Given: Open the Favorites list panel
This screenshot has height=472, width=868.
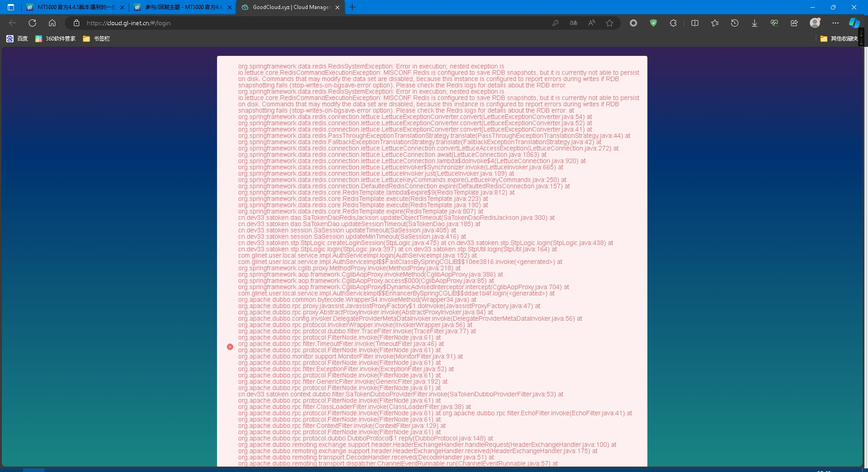Looking at the screenshot, I should click(714, 23).
